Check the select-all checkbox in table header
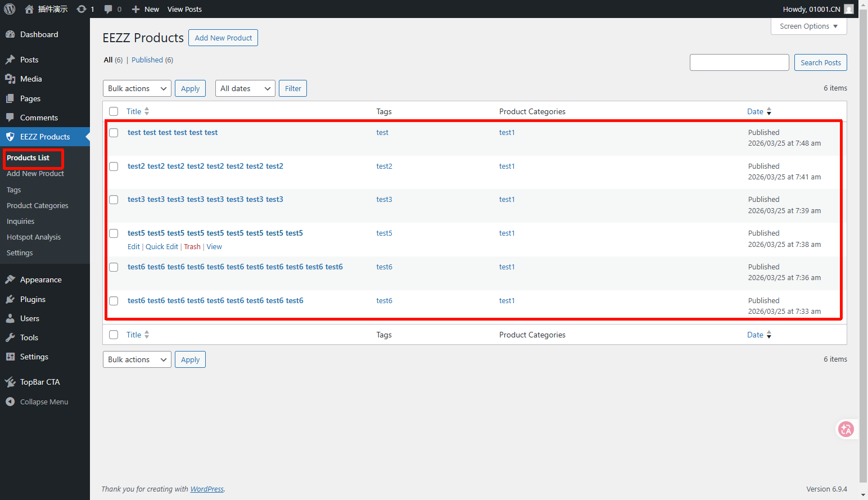Image resolution: width=868 pixels, height=500 pixels. click(x=114, y=111)
